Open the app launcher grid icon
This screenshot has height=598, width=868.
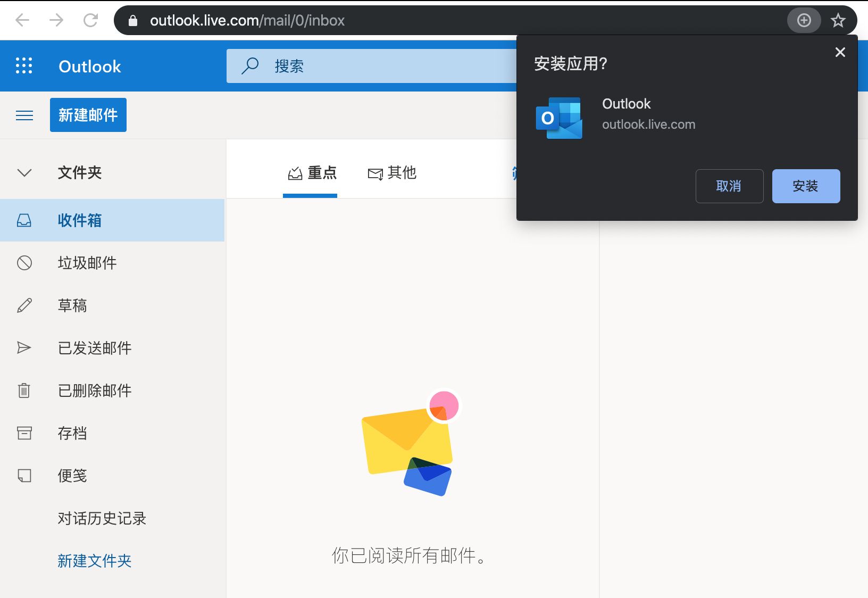[x=24, y=65]
